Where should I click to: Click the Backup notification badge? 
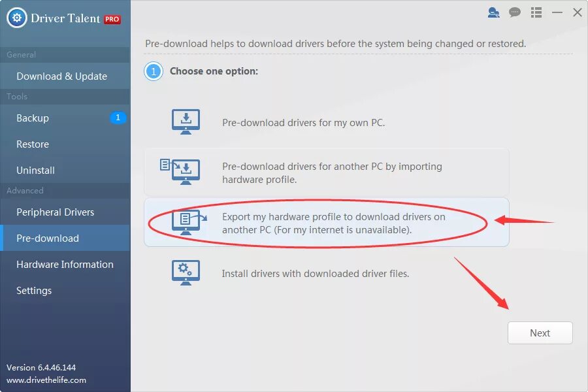118,118
